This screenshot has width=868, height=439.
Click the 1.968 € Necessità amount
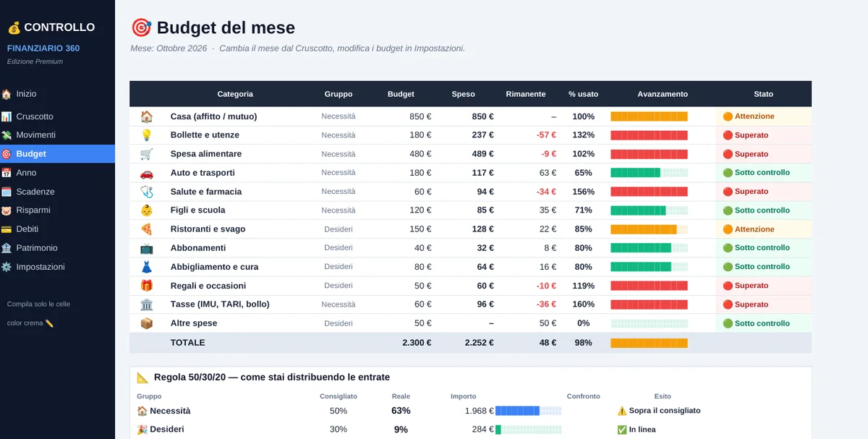tap(480, 411)
